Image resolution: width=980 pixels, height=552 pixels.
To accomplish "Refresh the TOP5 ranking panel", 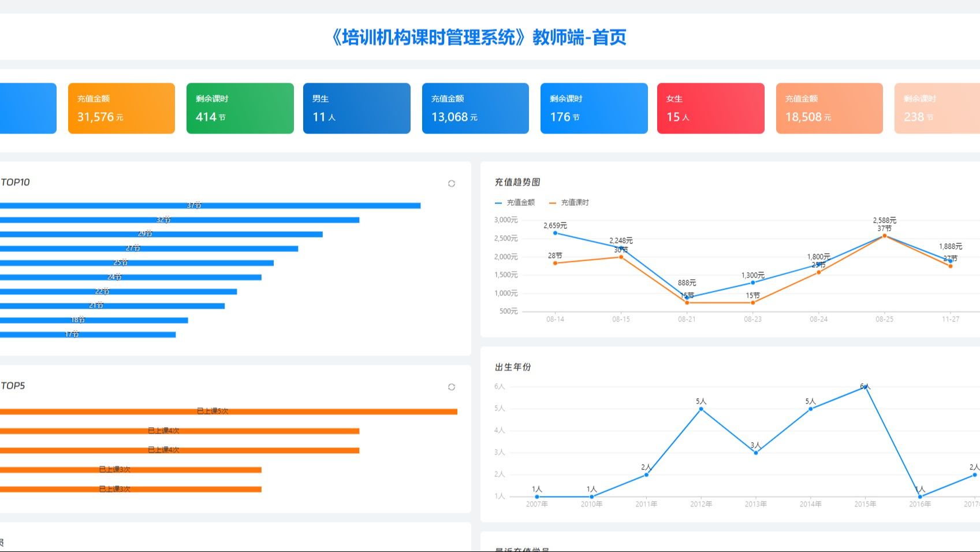I will tap(452, 387).
